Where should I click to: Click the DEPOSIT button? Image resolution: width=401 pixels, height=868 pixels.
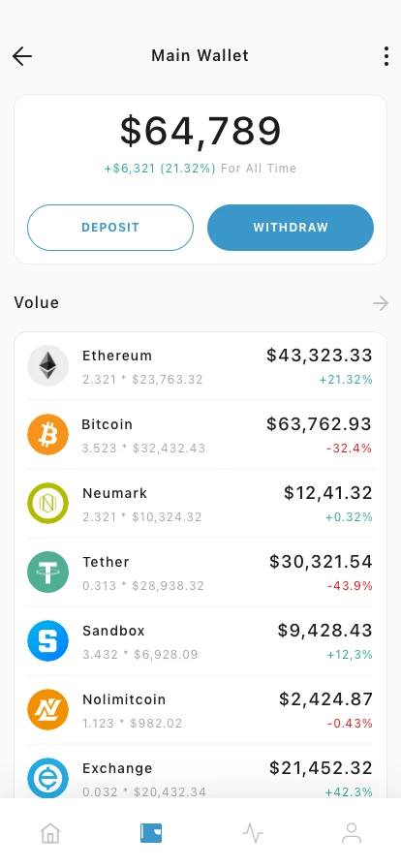coord(110,228)
